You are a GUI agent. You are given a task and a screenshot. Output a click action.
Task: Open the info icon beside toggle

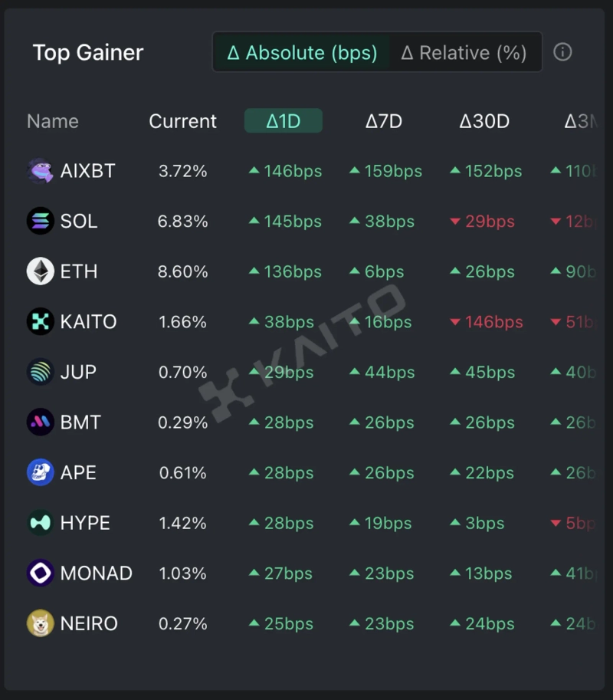[x=562, y=52]
